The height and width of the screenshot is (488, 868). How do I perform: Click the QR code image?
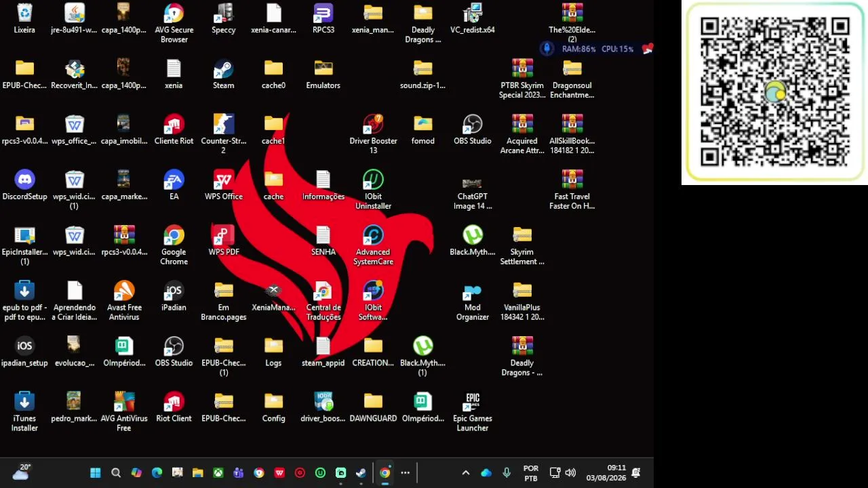point(774,93)
